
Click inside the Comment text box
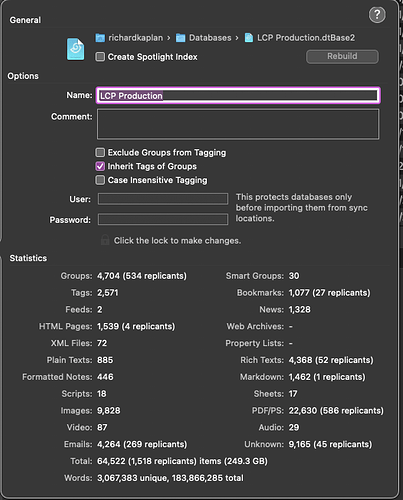[x=238, y=124]
